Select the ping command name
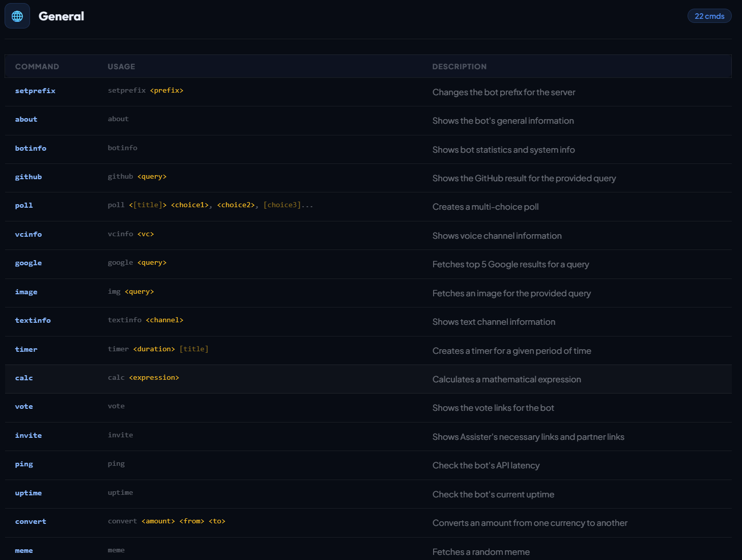742x560 pixels. click(x=24, y=464)
